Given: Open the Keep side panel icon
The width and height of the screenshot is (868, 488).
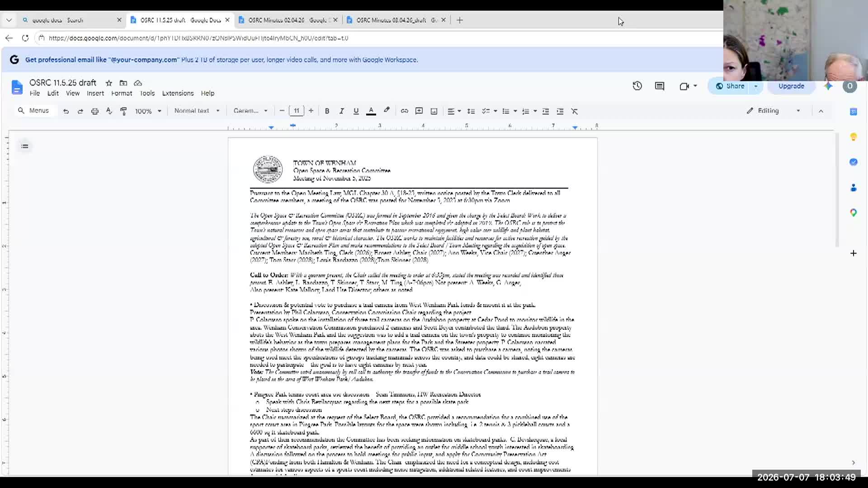Looking at the screenshot, I should pos(854,137).
